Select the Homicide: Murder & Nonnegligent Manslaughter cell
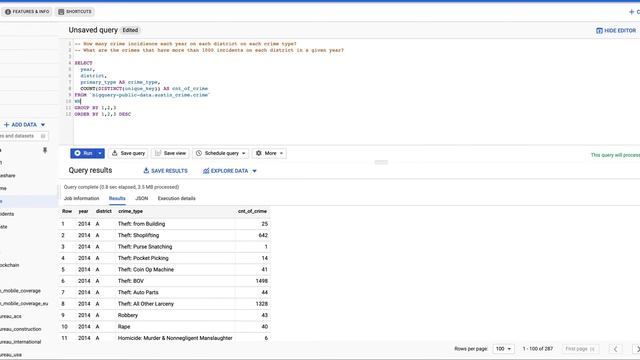Viewport: 640px width, 360px height. pos(175,338)
